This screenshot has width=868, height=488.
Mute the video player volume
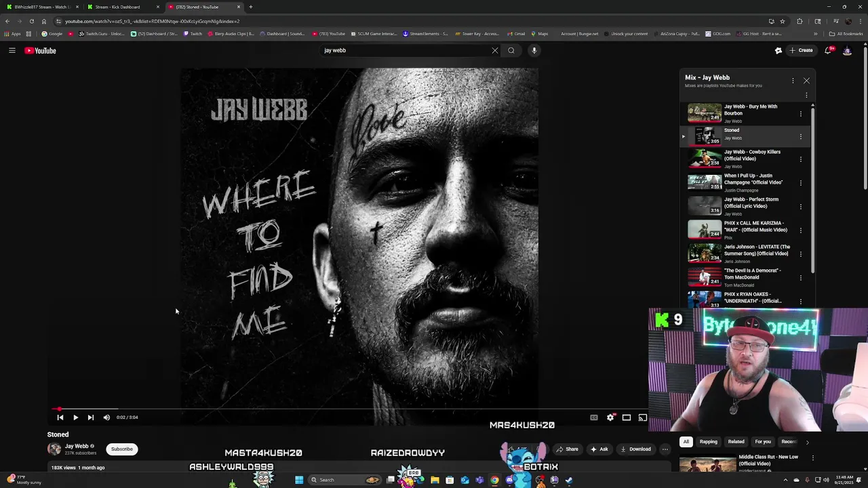pos(106,418)
